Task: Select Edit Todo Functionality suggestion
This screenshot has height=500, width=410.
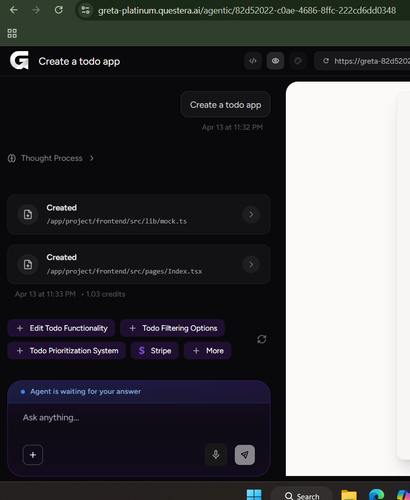Action: pyautogui.click(x=61, y=328)
